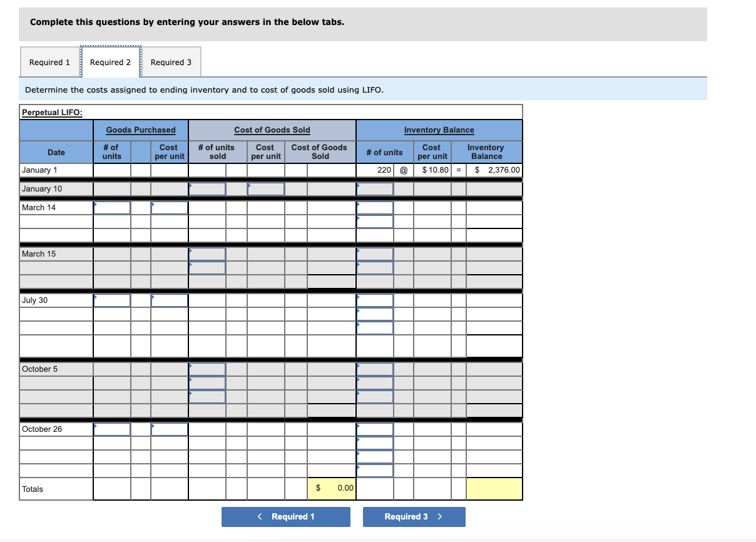756x542 pixels.
Task: Click October 26 purchase cost per unit field
Action: click(x=170, y=429)
